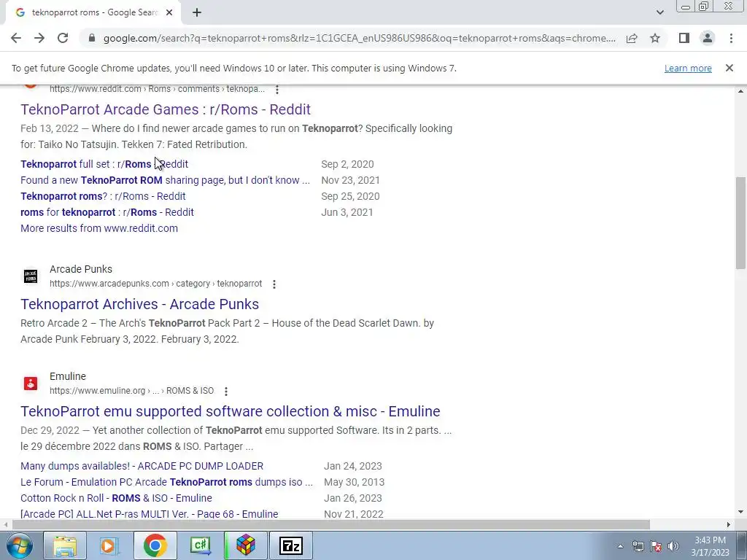Image resolution: width=747 pixels, height=560 pixels.
Task: Click Arcade Punks site name text
Action: point(81,270)
